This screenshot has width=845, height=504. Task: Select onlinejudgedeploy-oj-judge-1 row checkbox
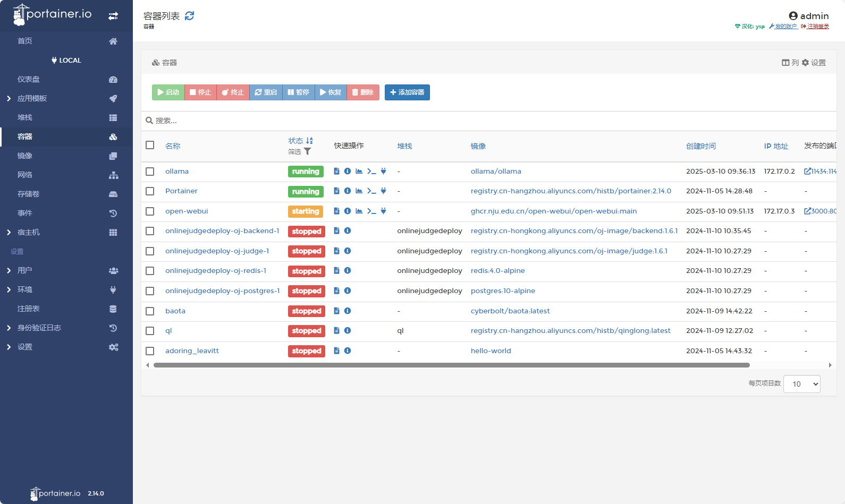[x=150, y=251]
